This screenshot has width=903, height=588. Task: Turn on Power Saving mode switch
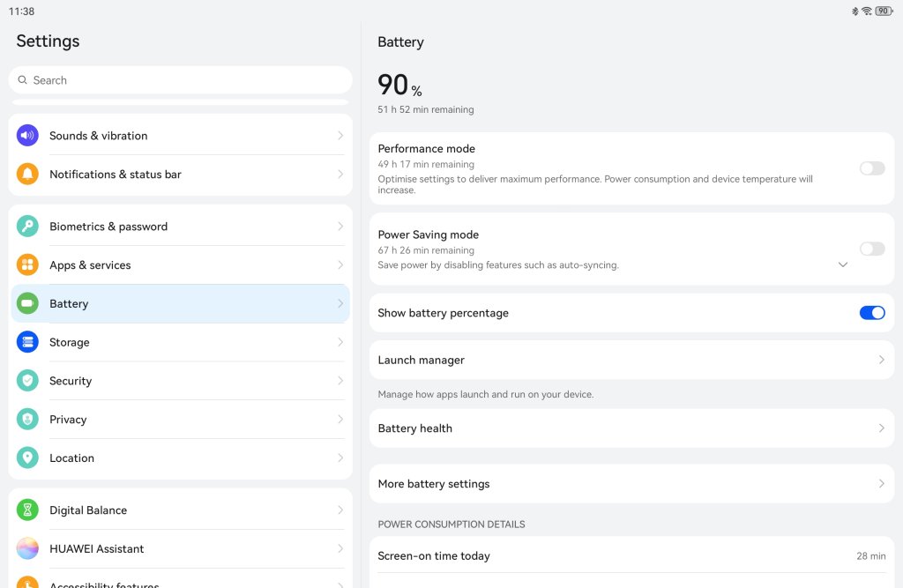871,249
